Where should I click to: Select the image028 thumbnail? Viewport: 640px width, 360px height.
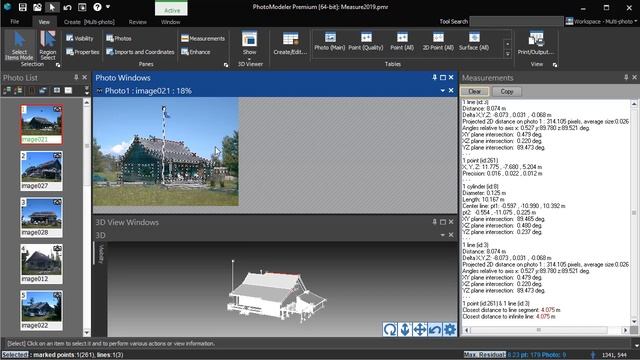41,217
